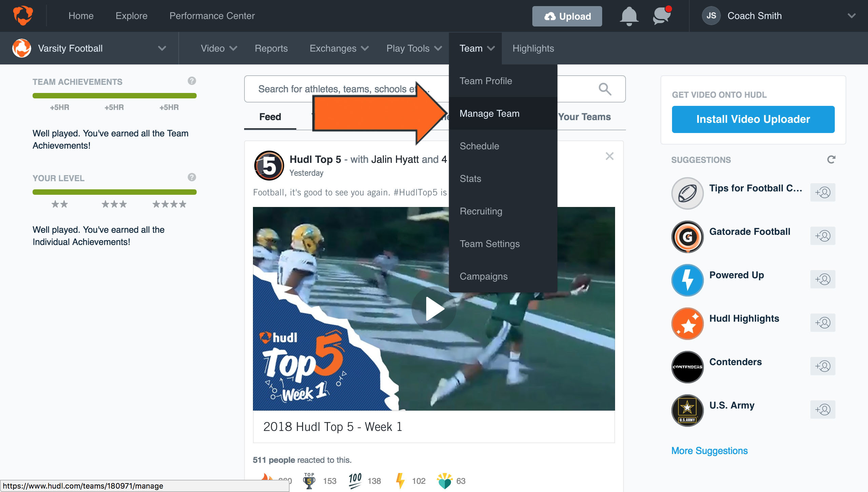Screen dimensions: 868x492
Task: Open the notifications bell
Action: [x=629, y=16]
